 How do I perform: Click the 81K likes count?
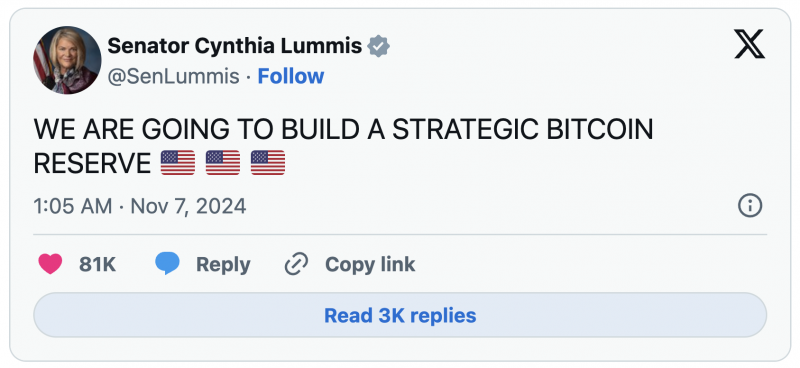pyautogui.click(x=97, y=264)
